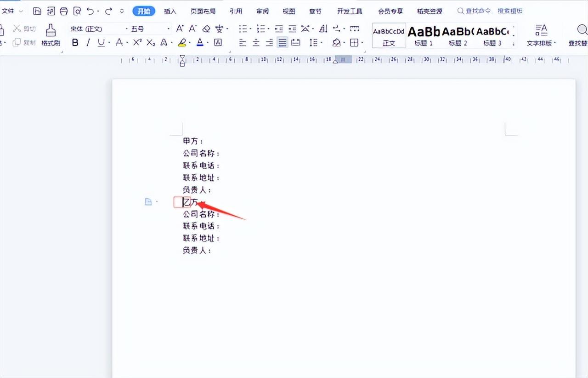The image size is (588, 378).
Task: Switch to the 页面布局 tab
Action: (x=203, y=11)
